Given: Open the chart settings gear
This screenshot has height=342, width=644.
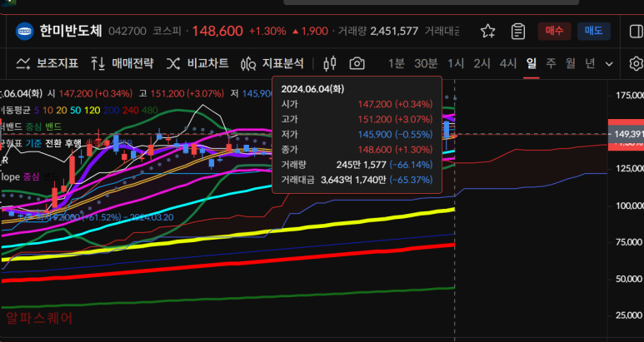Looking at the screenshot, I should (637, 63).
